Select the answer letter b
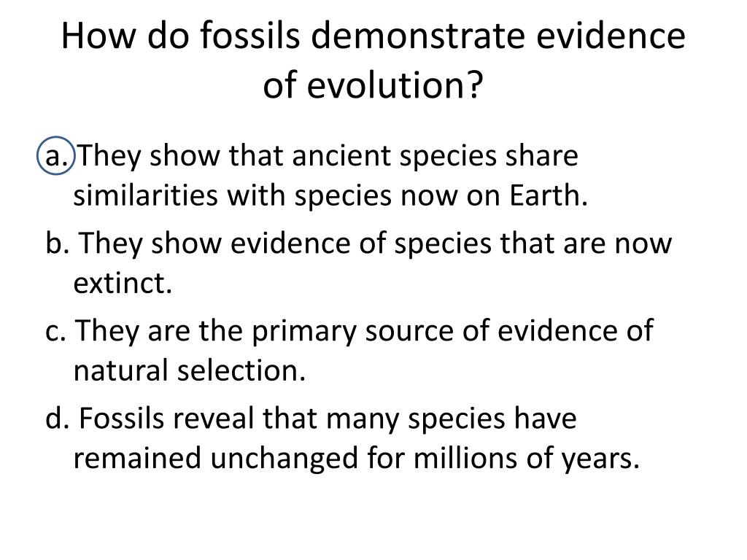This screenshot has height=560, width=747. pos(57,243)
